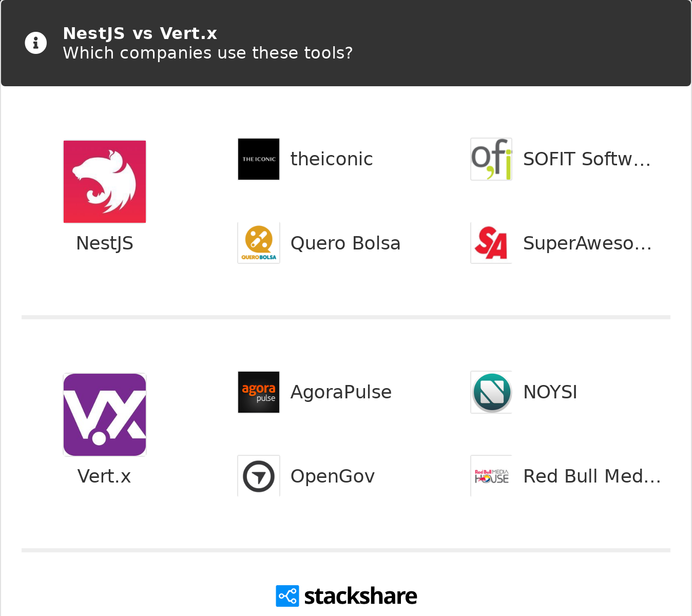Open the AgoraPulse company name link

(x=341, y=392)
